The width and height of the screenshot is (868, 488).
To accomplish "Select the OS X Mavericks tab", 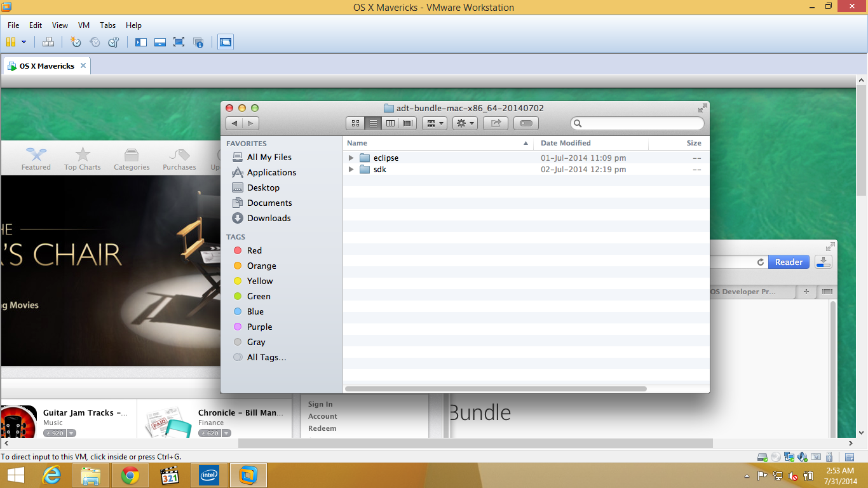I will click(x=46, y=66).
